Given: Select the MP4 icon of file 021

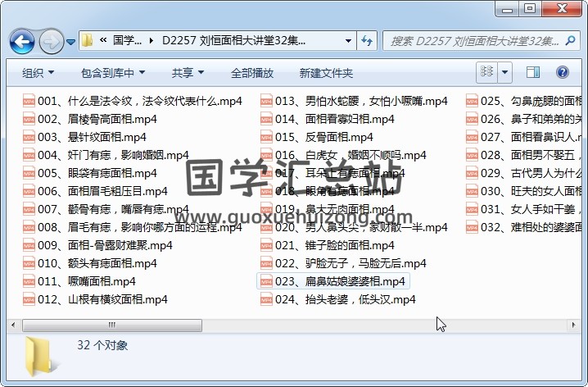Looking at the screenshot, I should [x=266, y=245].
